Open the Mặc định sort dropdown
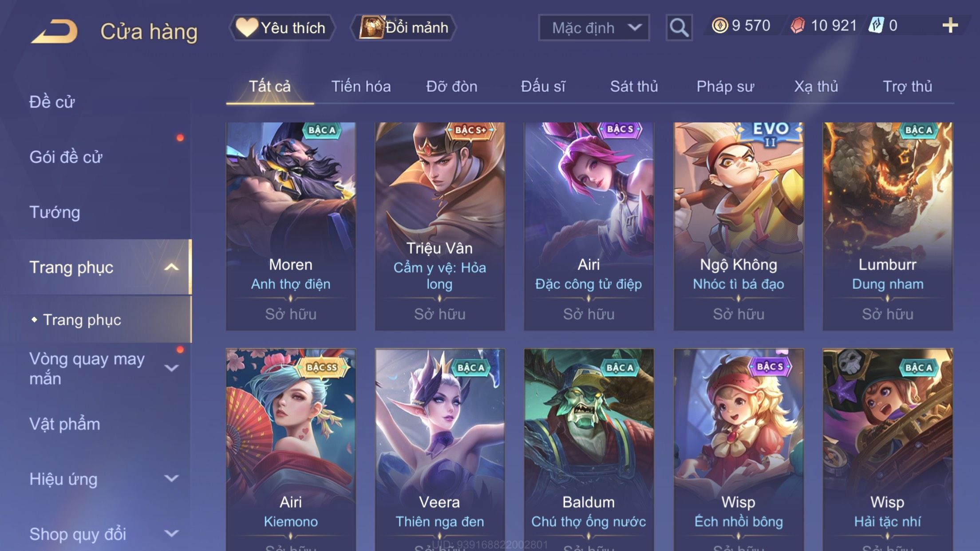Image resolution: width=980 pixels, height=551 pixels. pos(594,28)
